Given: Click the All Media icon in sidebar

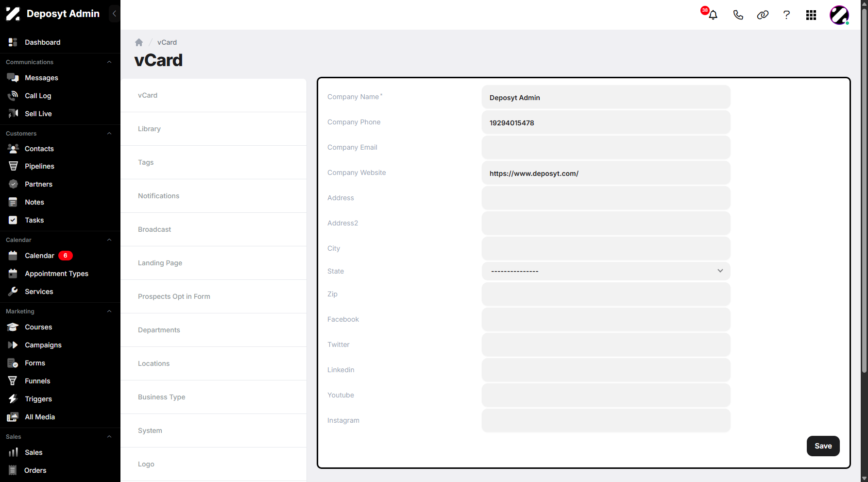Looking at the screenshot, I should [x=13, y=417].
